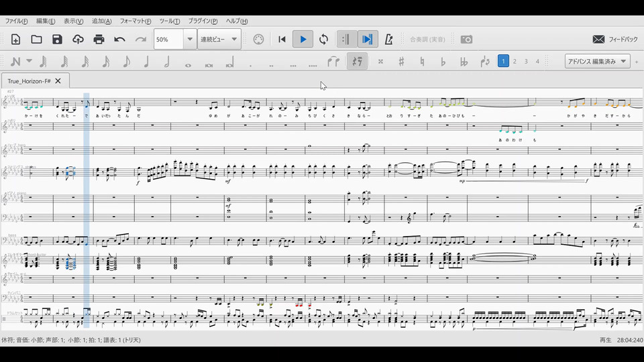The width and height of the screenshot is (644, 362).
Task: Activate the image capture camera icon
Action: tap(466, 40)
